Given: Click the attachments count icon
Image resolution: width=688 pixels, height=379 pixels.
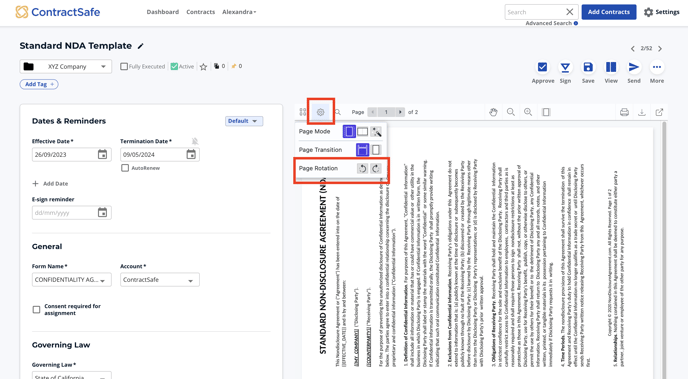Looking at the screenshot, I should (x=216, y=66).
